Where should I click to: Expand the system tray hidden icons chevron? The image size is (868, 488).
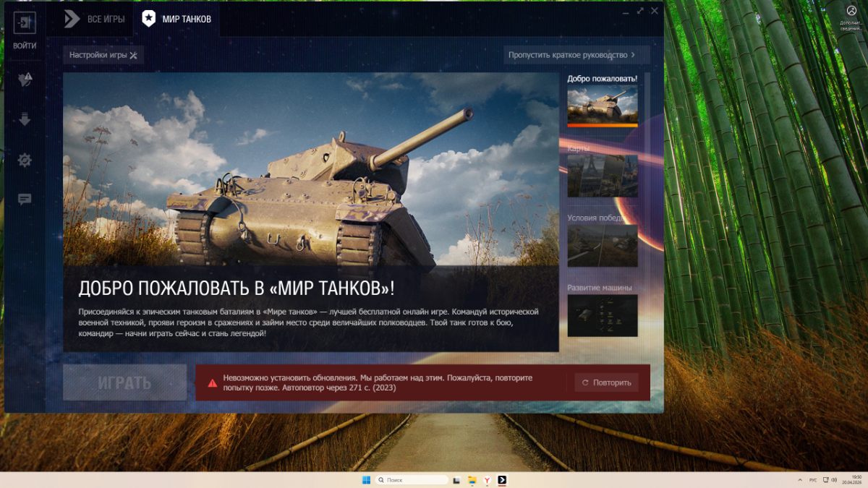click(799, 480)
